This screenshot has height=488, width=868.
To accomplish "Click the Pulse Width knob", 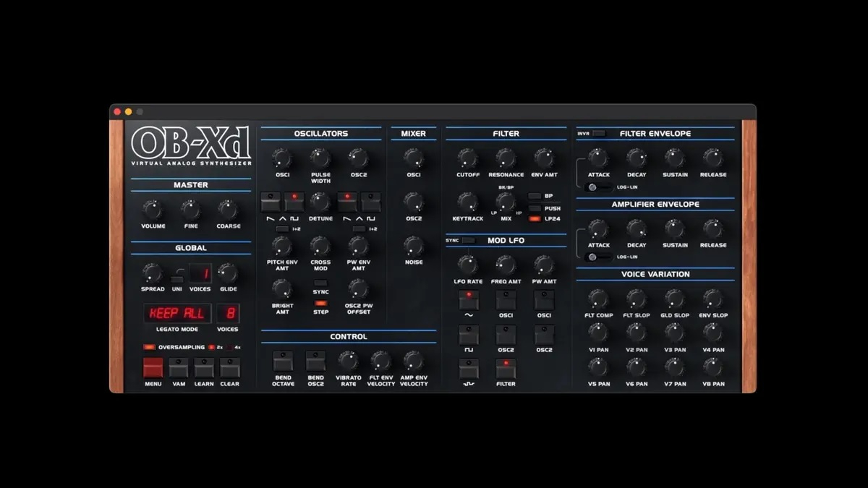I will pyautogui.click(x=320, y=158).
